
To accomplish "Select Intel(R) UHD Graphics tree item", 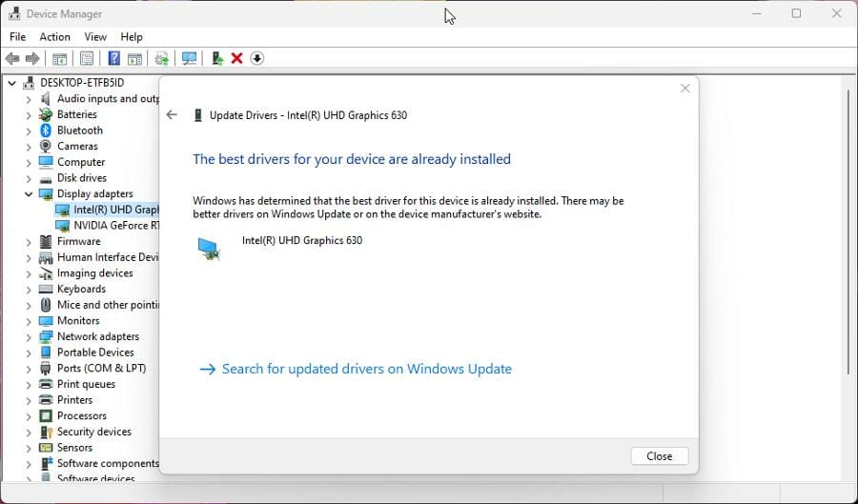I will [x=107, y=210].
